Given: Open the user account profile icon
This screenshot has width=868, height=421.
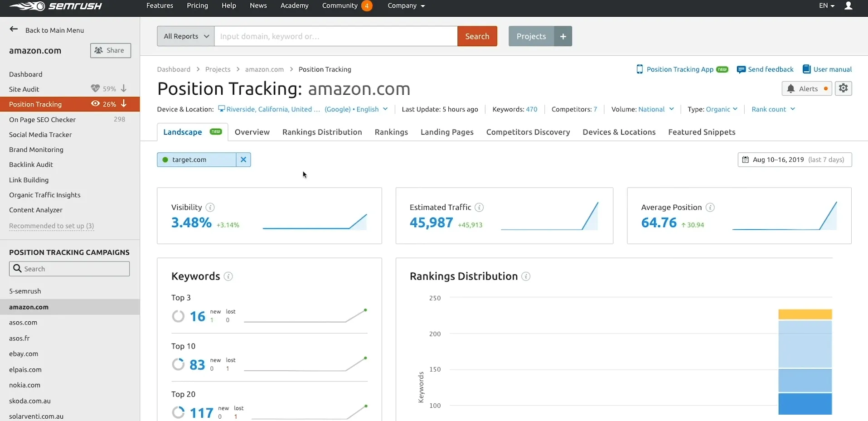Looking at the screenshot, I should 849,6.
